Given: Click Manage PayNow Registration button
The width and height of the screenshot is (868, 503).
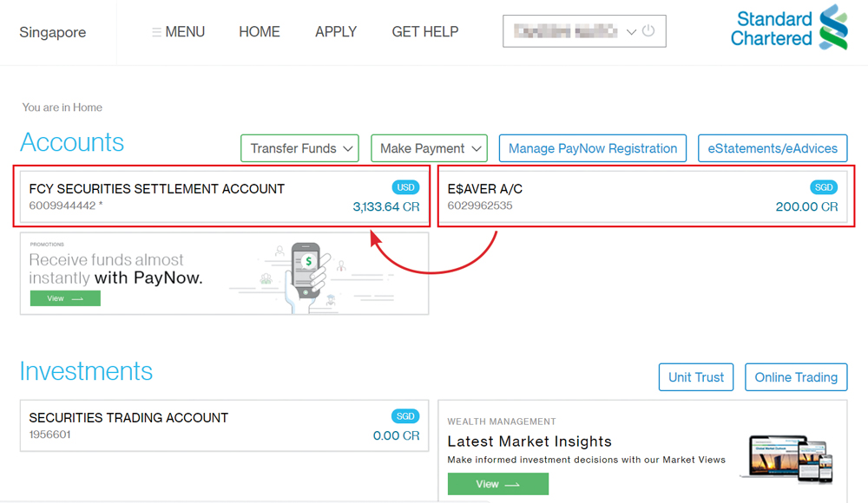Looking at the screenshot, I should click(593, 148).
